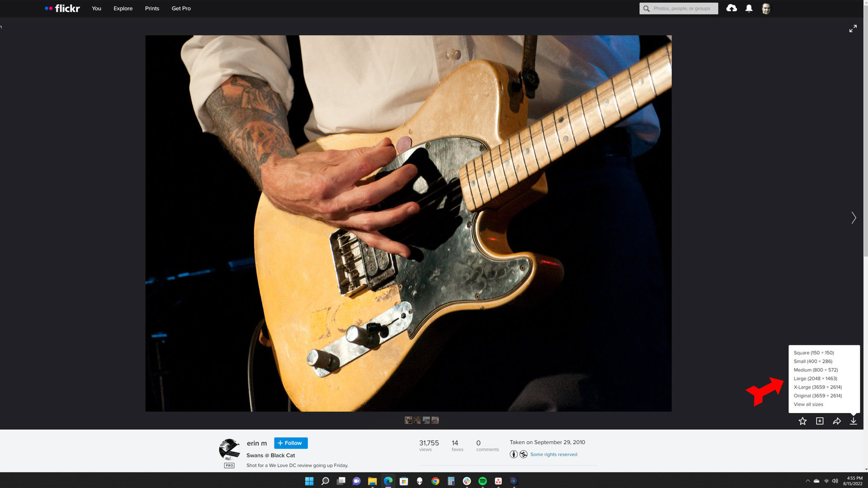868x488 pixels.
Task: Click the search photos field
Action: [x=683, y=8]
